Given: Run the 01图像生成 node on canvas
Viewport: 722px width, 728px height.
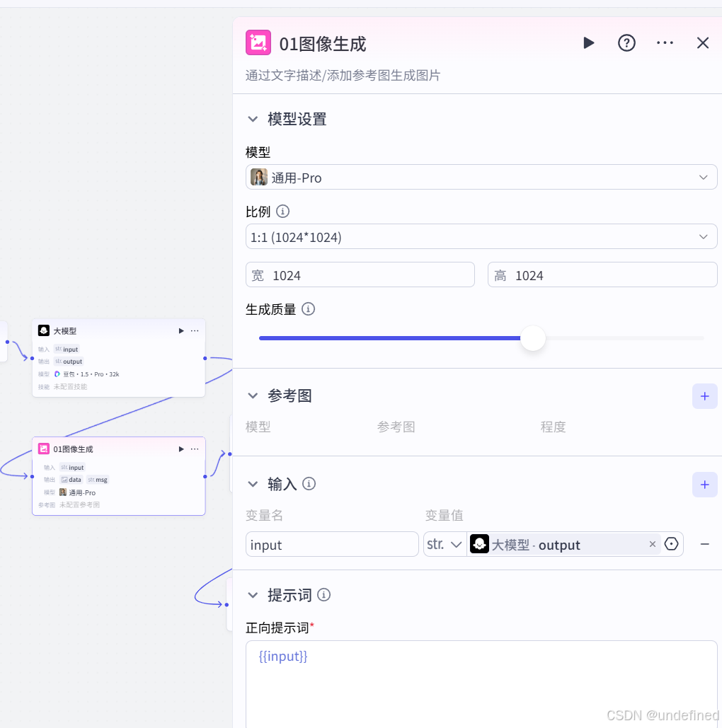Looking at the screenshot, I should pyautogui.click(x=181, y=449).
